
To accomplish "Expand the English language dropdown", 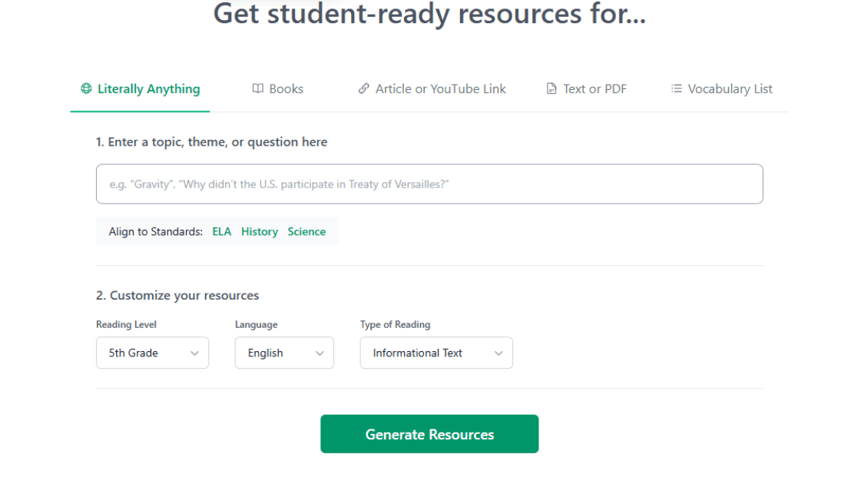I will click(284, 353).
